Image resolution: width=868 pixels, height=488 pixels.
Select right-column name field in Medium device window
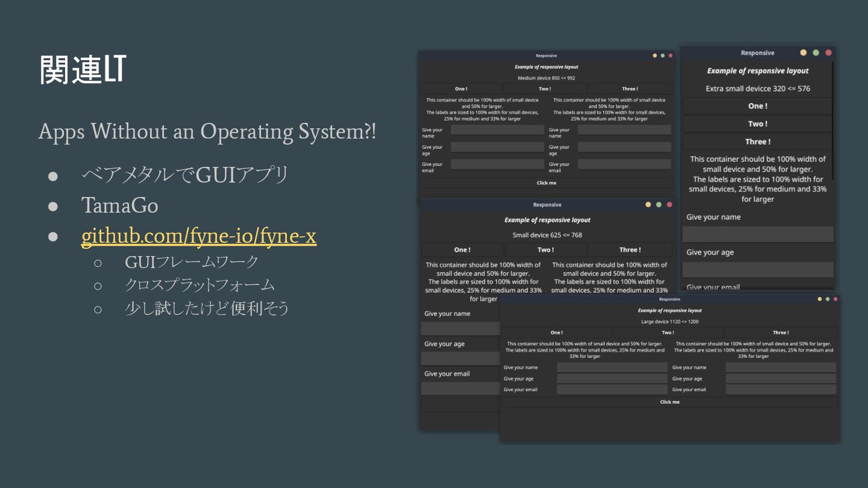point(624,130)
